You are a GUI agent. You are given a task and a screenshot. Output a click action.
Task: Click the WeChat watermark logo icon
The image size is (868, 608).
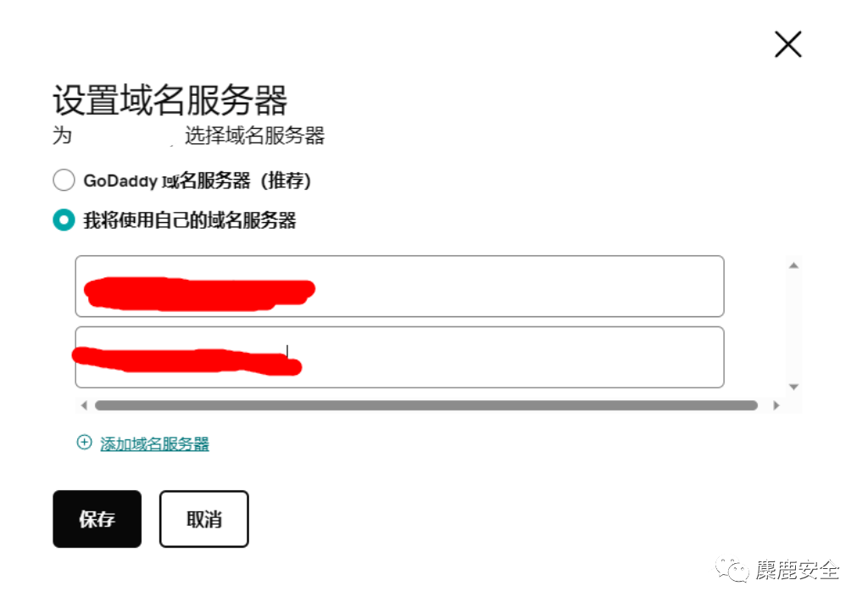[732, 569]
